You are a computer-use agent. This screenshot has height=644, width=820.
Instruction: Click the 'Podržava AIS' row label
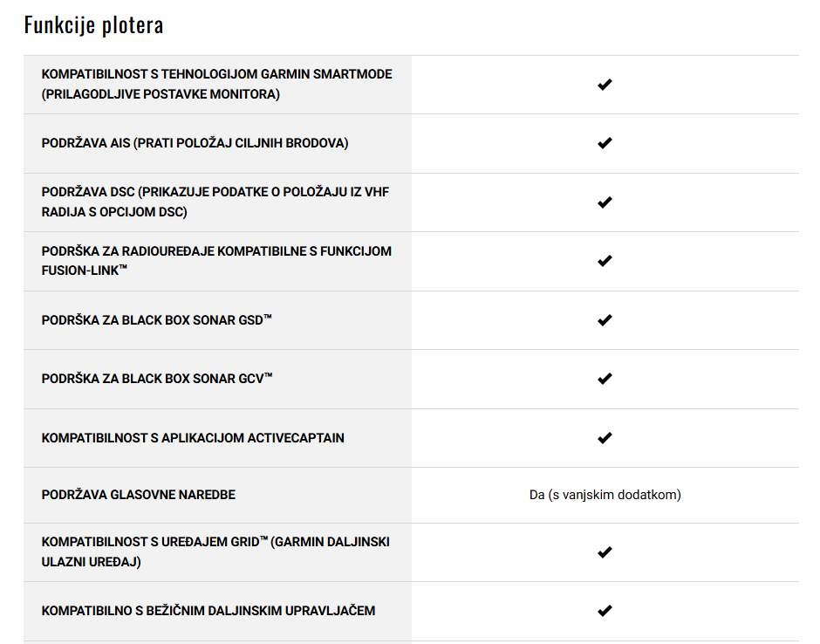(195, 143)
